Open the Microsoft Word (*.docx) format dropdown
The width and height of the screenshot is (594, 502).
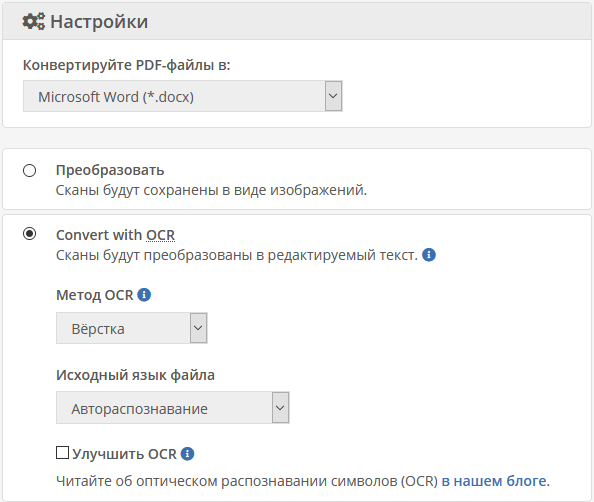point(183,96)
